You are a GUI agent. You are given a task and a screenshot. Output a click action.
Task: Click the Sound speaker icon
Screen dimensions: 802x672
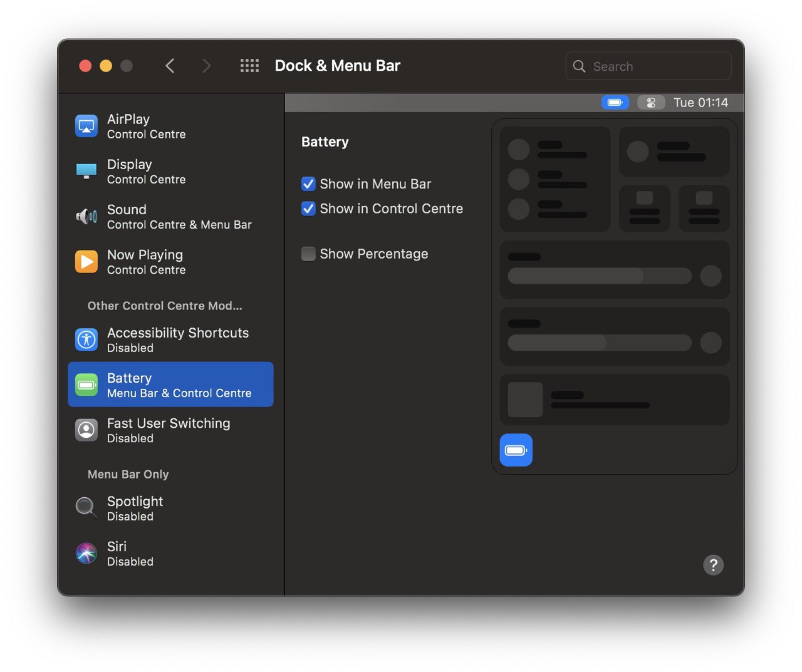click(86, 217)
